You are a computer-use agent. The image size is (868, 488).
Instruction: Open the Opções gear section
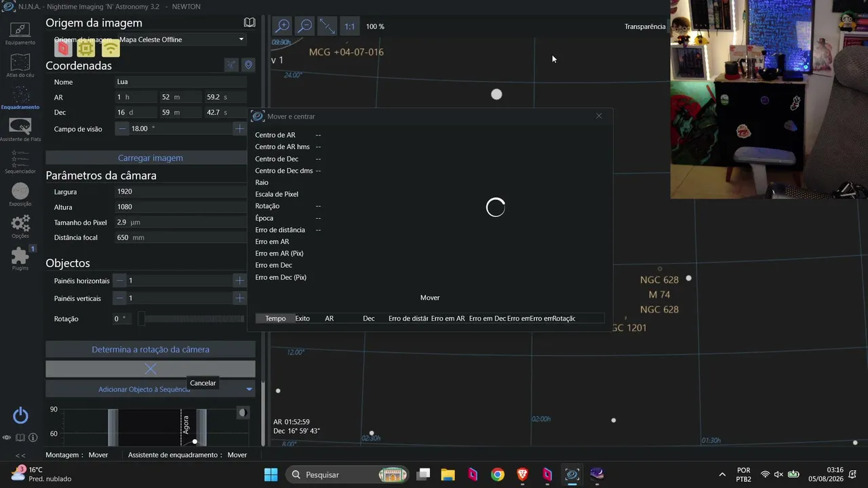click(20, 226)
